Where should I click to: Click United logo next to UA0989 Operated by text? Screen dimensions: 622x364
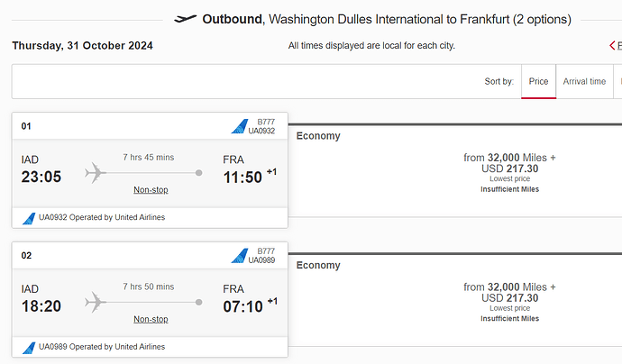pos(29,348)
